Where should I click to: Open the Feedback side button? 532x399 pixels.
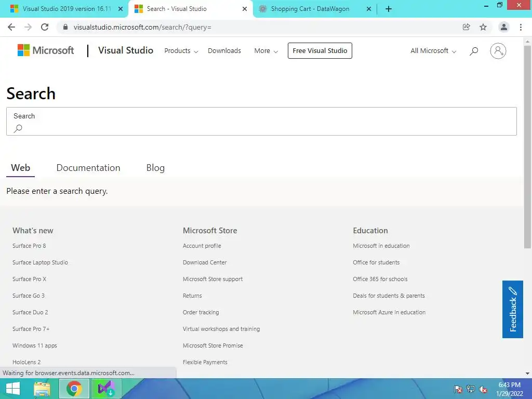click(x=513, y=309)
